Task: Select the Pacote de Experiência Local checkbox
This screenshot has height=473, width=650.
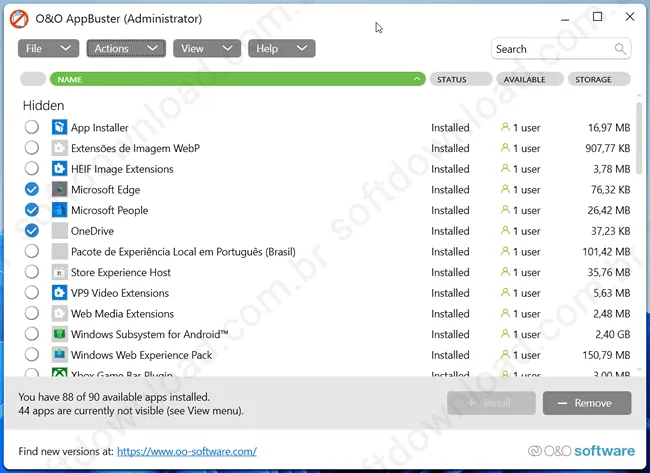Action: pyautogui.click(x=32, y=251)
